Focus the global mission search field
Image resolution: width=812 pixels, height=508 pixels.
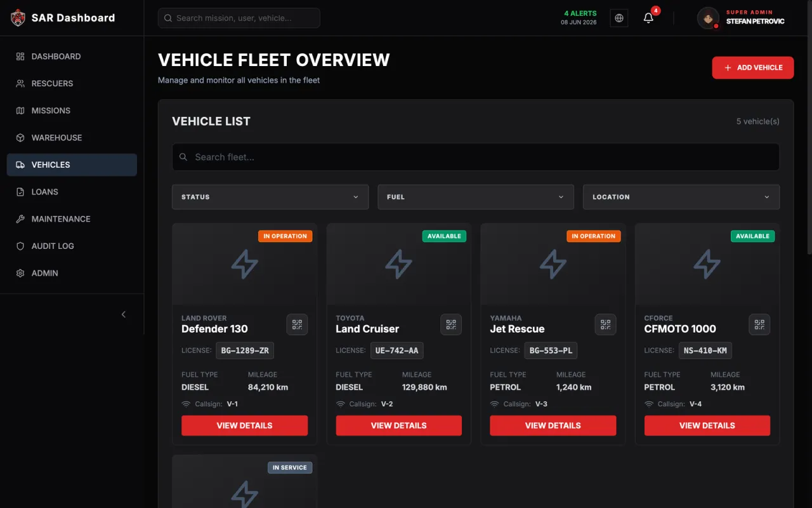coord(239,18)
